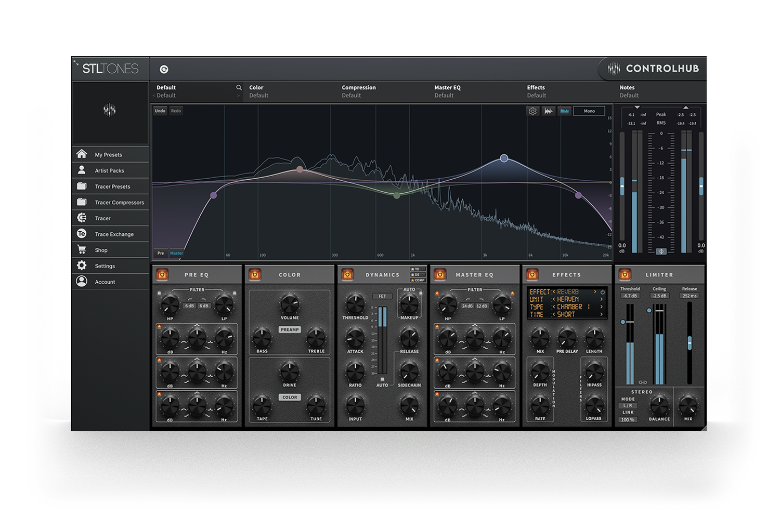The width and height of the screenshot is (780, 532).
Task: Open the Tracer page
Action: point(110,218)
